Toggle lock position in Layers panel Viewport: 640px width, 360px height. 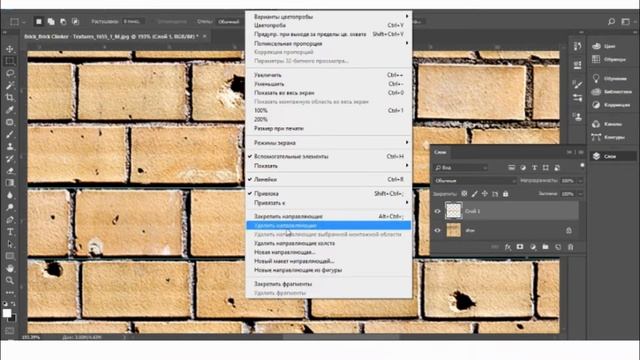coord(484,194)
